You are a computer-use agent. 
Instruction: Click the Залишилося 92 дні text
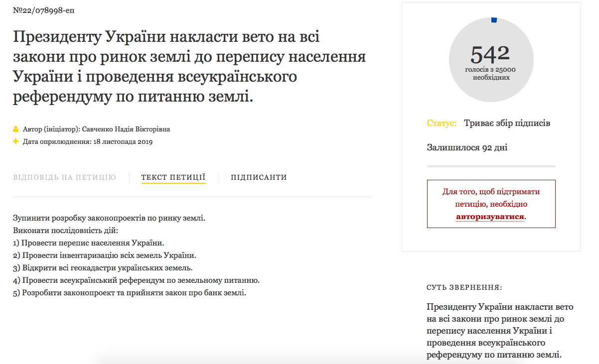pyautogui.click(x=467, y=148)
